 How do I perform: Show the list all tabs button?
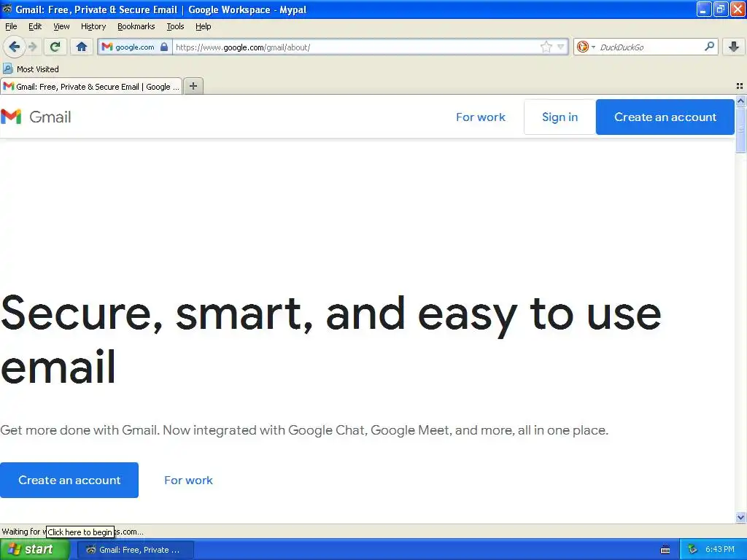pyautogui.click(x=740, y=86)
